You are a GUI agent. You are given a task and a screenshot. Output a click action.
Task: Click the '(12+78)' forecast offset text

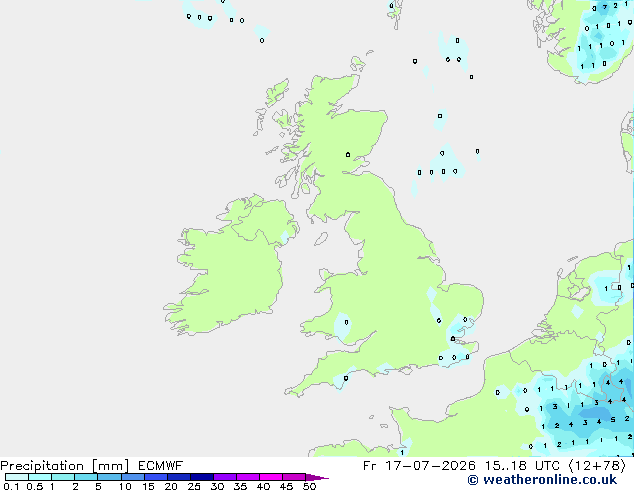[x=597, y=466]
